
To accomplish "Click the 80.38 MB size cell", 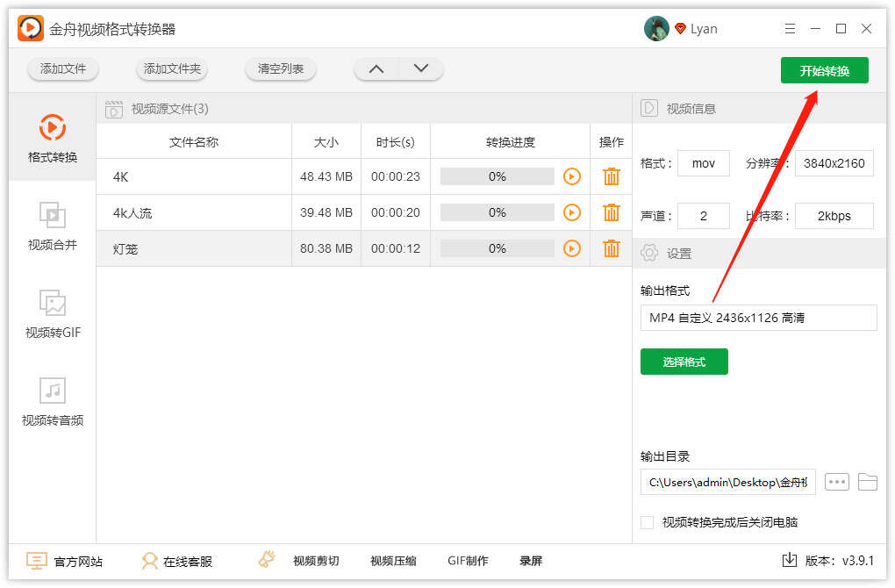I will [326, 248].
